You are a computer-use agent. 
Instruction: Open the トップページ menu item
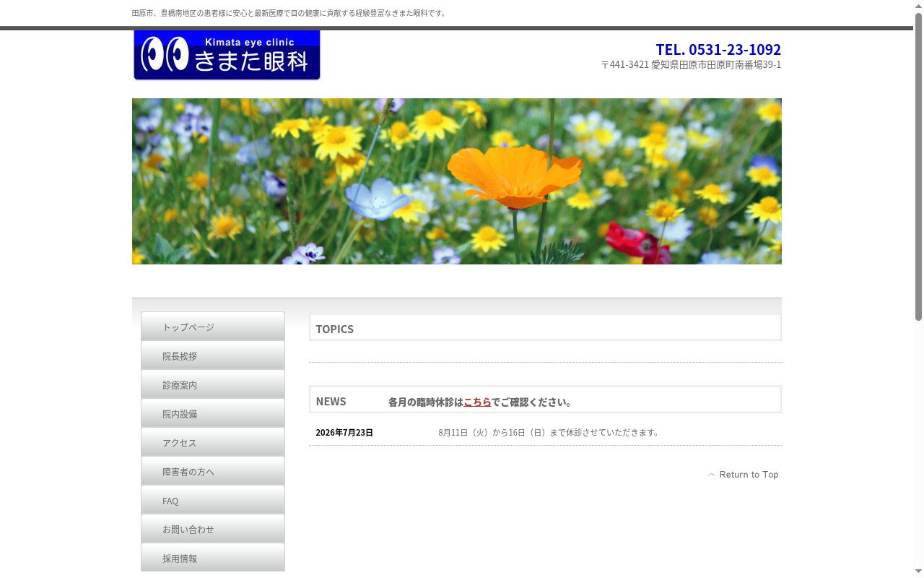pyautogui.click(x=213, y=327)
